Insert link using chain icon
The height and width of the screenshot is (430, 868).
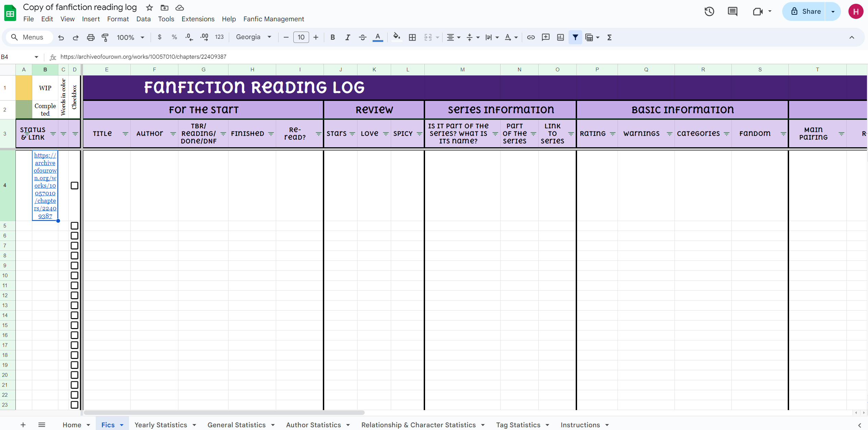click(x=531, y=37)
